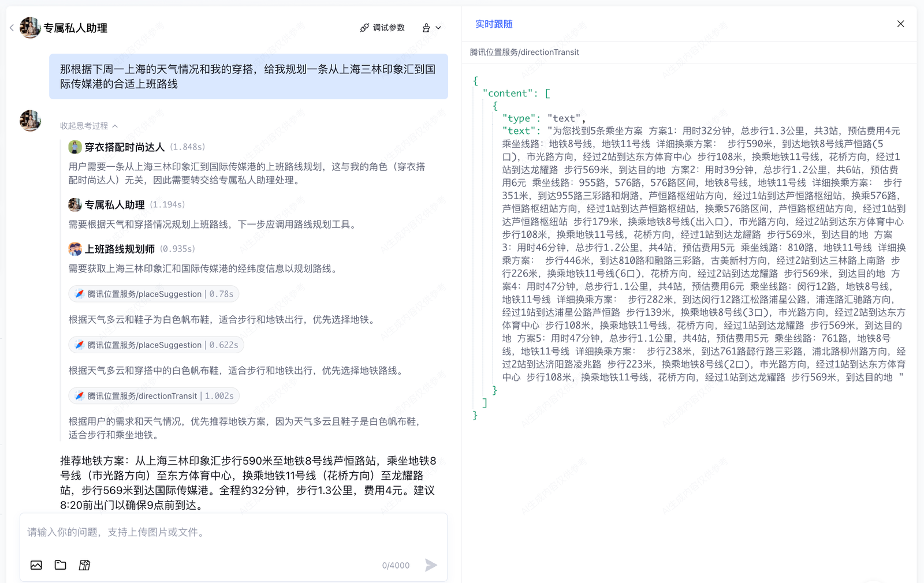This screenshot has height=583, width=924.
Task: Expand the dropdown chevron beside the brush icon
Action: pyautogui.click(x=438, y=28)
